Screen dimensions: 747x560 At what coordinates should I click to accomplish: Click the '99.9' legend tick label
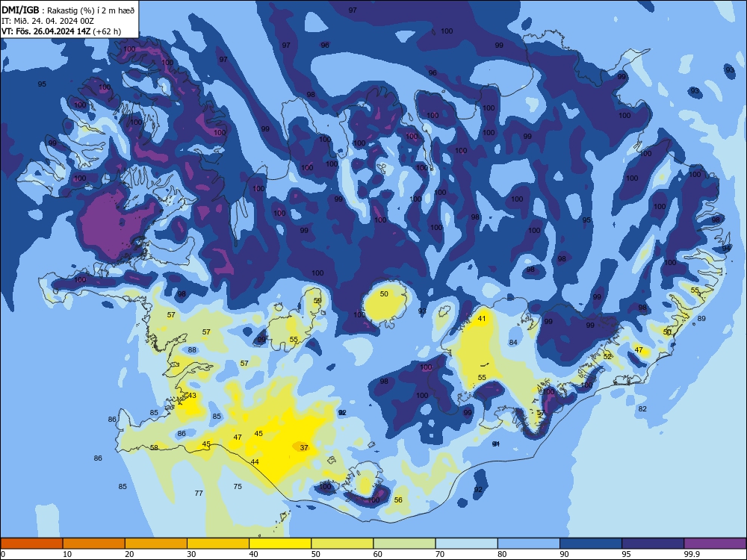tap(691, 554)
